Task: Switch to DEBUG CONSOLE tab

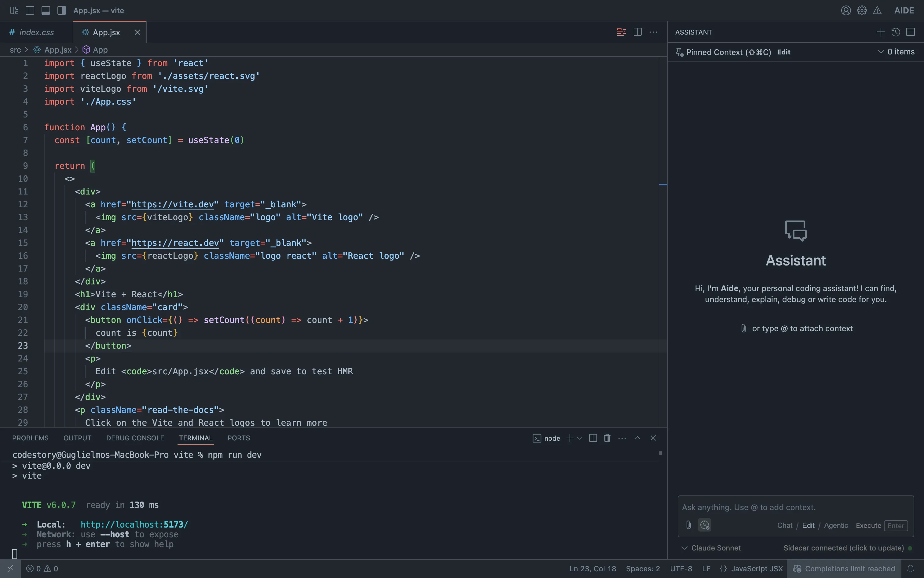Action: point(135,438)
